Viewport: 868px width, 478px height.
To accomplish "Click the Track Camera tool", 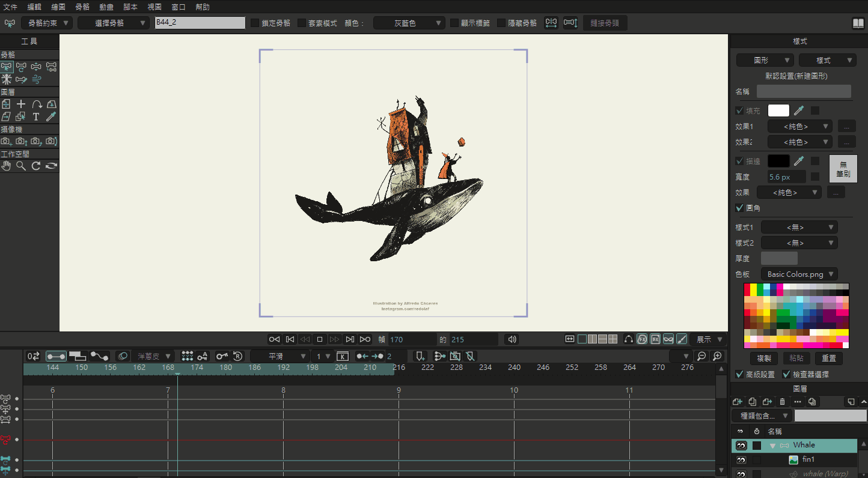I will click(x=6, y=141).
